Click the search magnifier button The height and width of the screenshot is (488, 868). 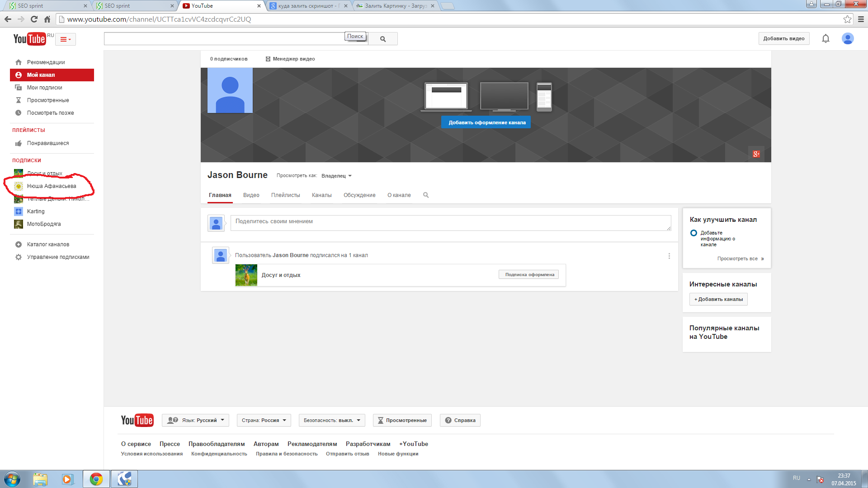coord(383,39)
